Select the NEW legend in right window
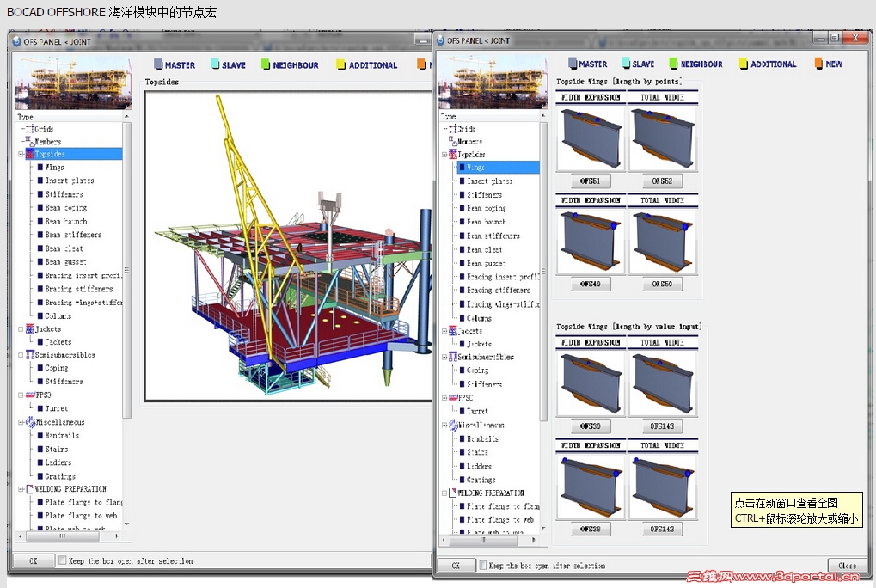This screenshot has height=588, width=876. coord(829,64)
